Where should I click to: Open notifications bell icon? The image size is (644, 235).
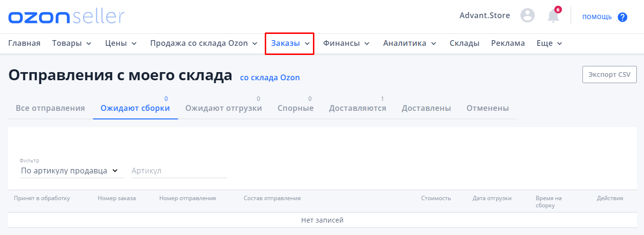(553, 16)
